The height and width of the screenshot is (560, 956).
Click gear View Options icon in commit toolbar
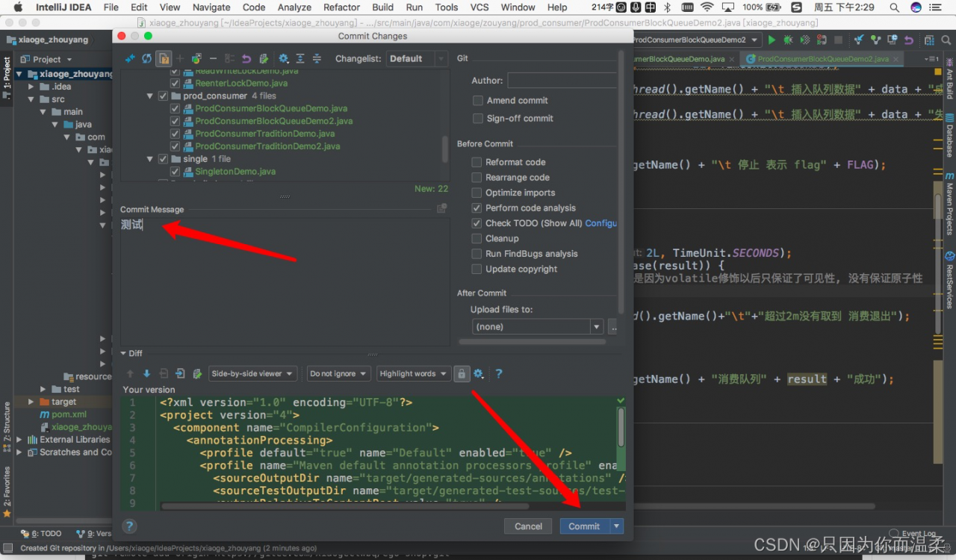(284, 58)
